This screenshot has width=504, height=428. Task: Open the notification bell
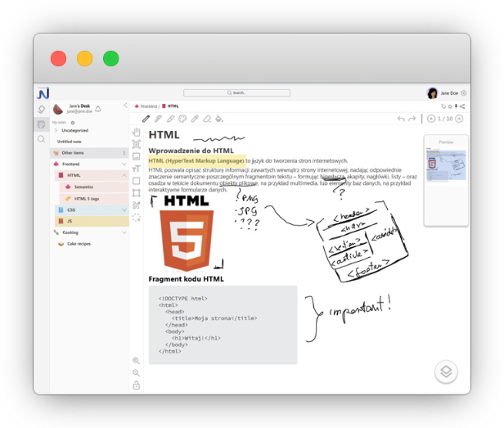98,109
